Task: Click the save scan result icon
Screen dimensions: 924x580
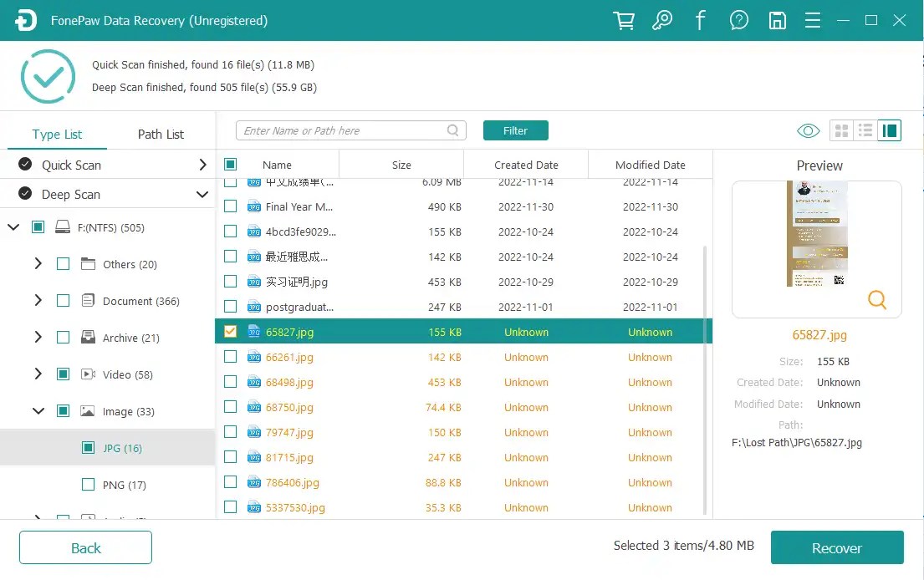Action: coord(778,21)
